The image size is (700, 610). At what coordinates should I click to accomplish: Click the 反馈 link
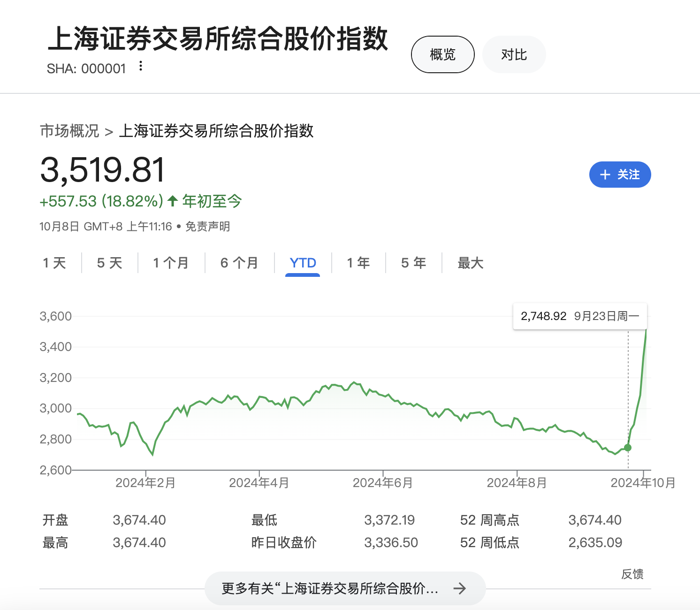(x=632, y=574)
